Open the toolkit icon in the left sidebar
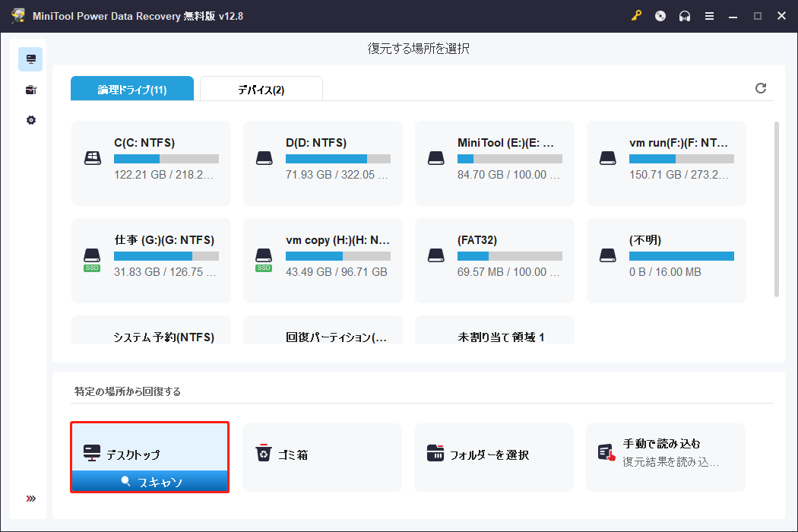Viewport: 798px width, 532px height. point(30,90)
